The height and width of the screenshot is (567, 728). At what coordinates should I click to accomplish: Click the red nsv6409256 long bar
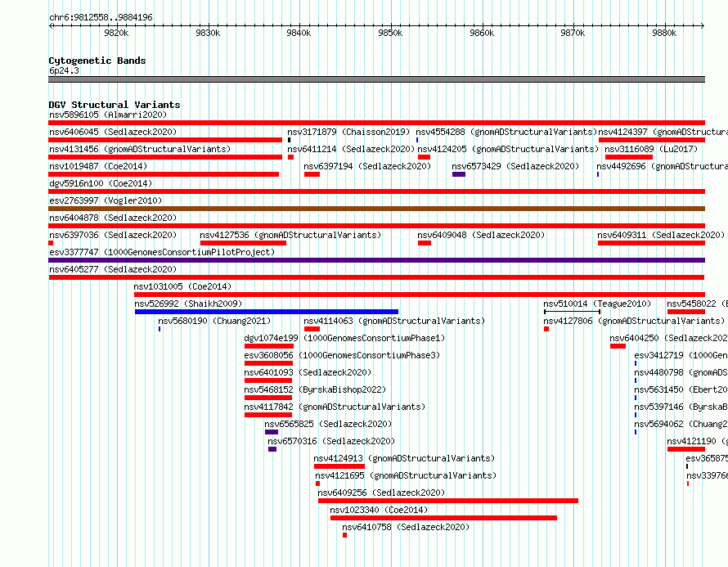tap(448, 501)
